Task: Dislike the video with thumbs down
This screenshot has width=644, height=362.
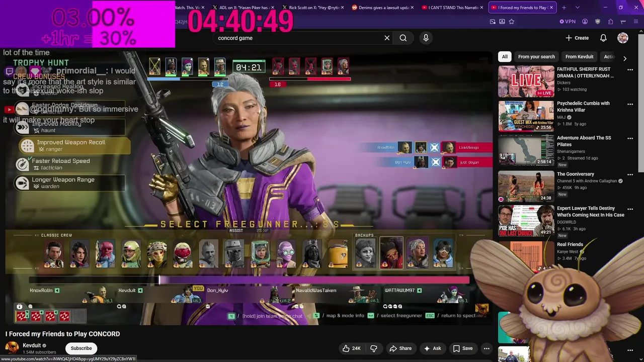Action: coord(374,348)
